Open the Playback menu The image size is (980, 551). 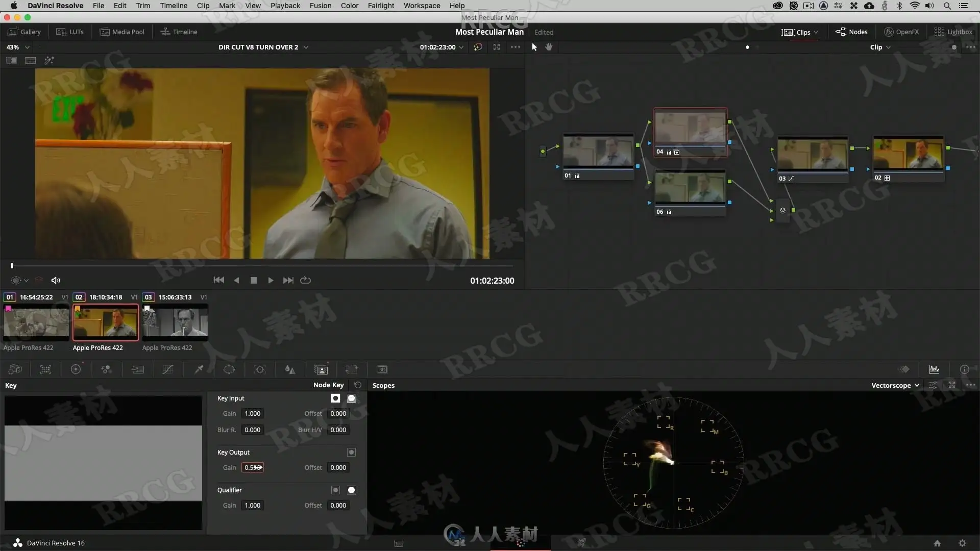[285, 6]
